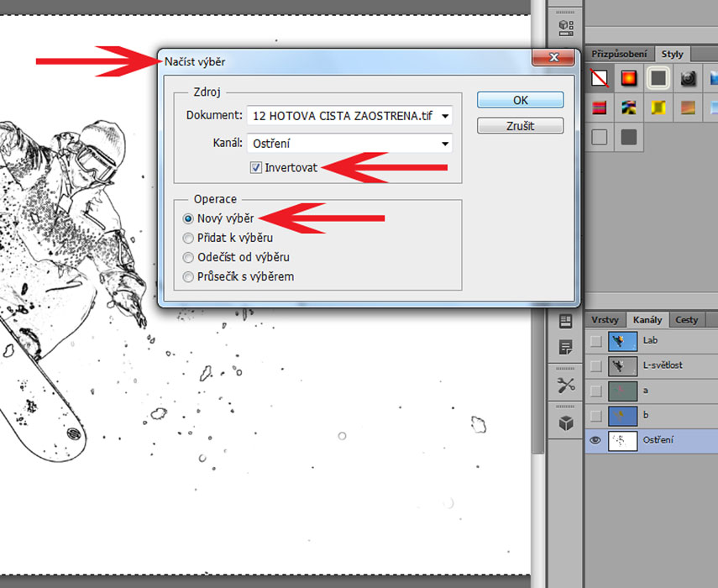Apply the orange sunset gradient style swatch

[x=688, y=108]
